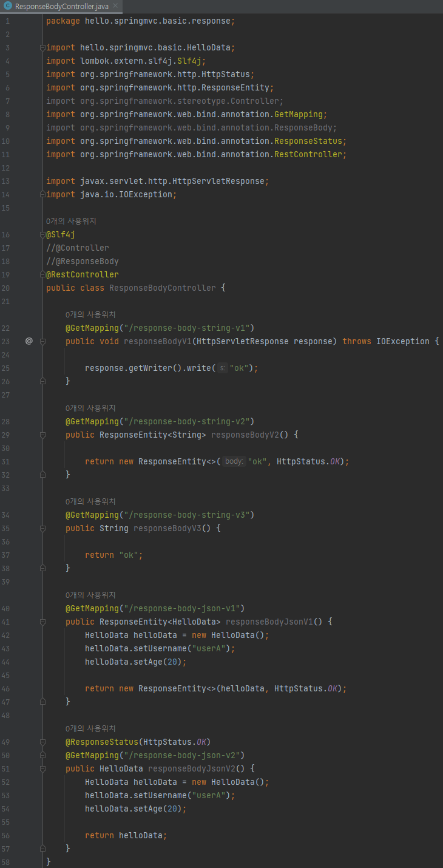
Task: Click the @ gutter icon on line 23
Action: [x=29, y=341]
